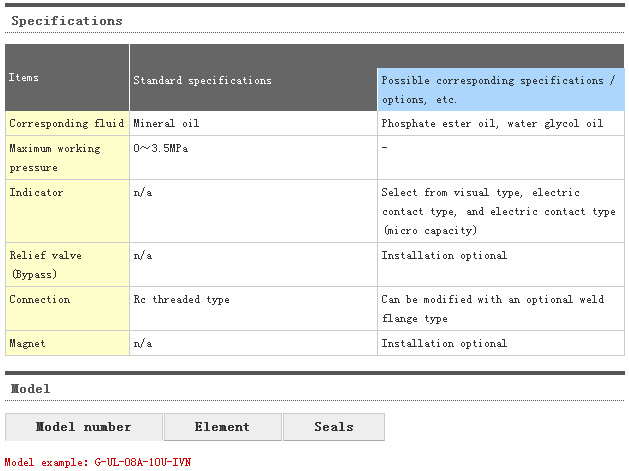The image size is (629, 471).
Task: Click the Mineral oil cell
Action: (166, 123)
